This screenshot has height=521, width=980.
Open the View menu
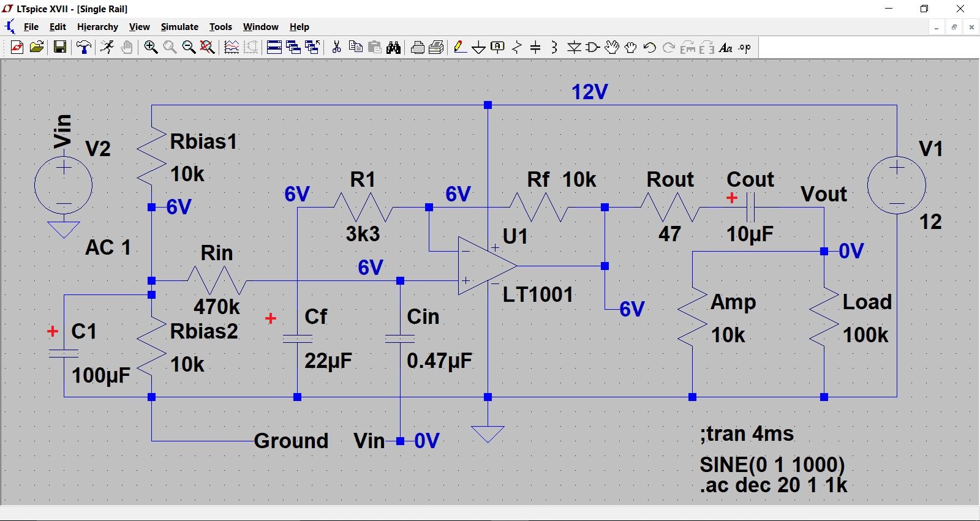click(140, 27)
